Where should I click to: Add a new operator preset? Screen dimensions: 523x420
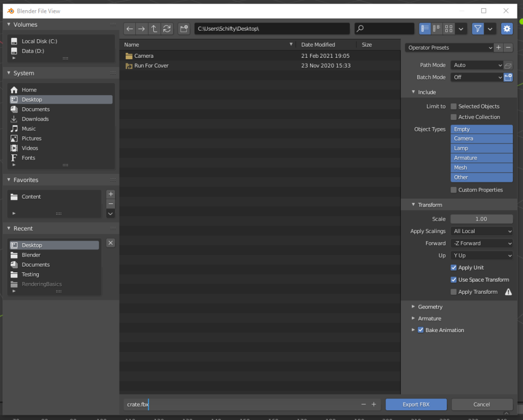[498, 48]
